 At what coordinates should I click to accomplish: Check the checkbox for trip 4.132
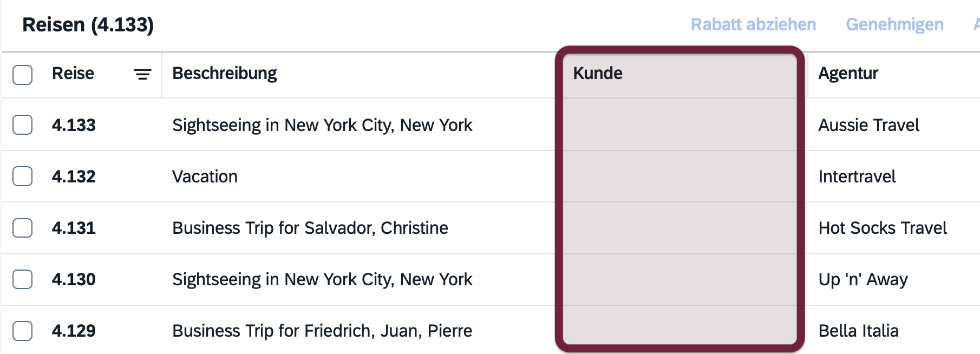(22, 176)
